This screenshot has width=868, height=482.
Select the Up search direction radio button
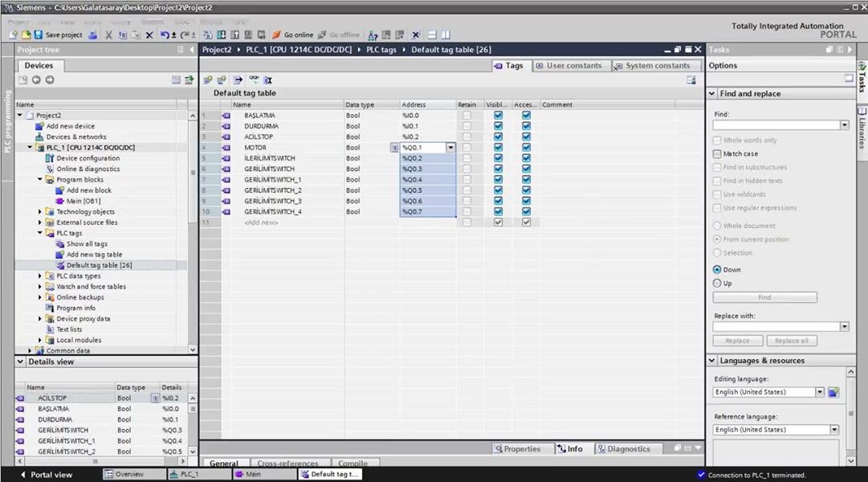click(x=717, y=283)
